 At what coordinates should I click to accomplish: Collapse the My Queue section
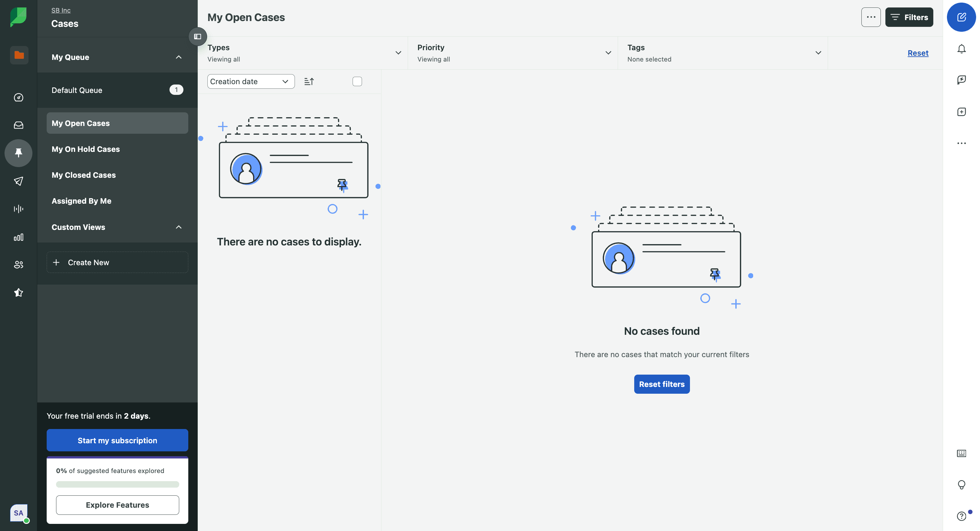pyautogui.click(x=179, y=57)
